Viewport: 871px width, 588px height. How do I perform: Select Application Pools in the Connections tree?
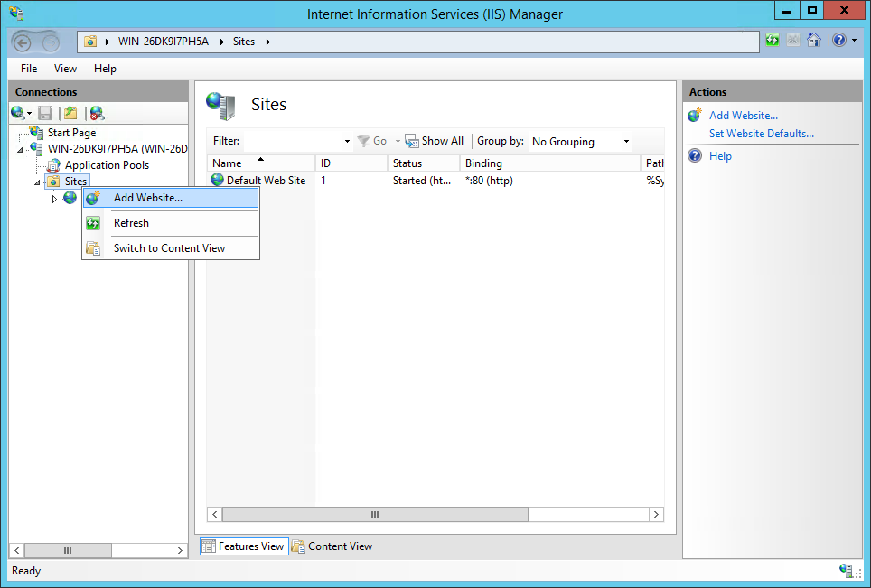coord(107,165)
